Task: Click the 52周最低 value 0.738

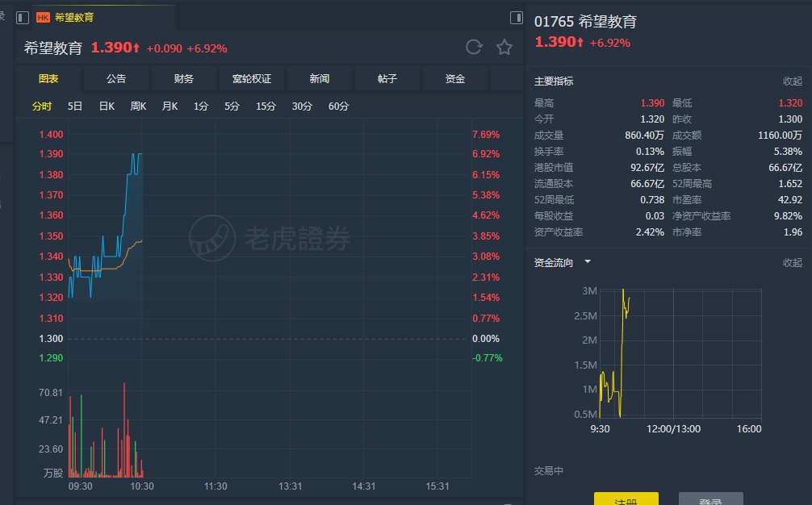Action: 652,200
